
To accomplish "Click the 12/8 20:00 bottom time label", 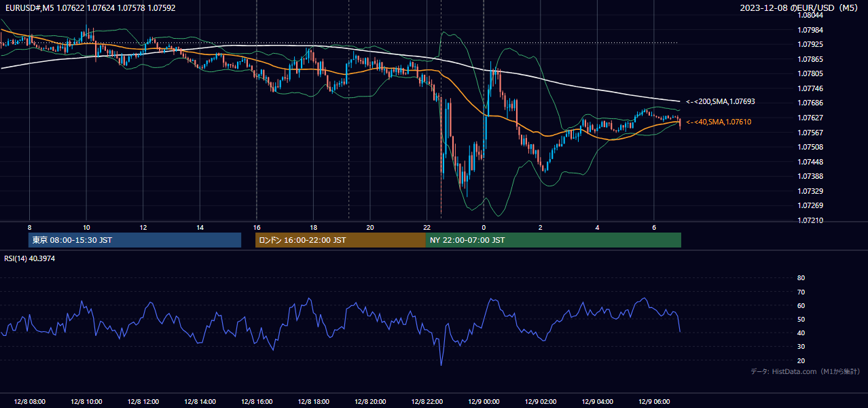I will [370, 402].
